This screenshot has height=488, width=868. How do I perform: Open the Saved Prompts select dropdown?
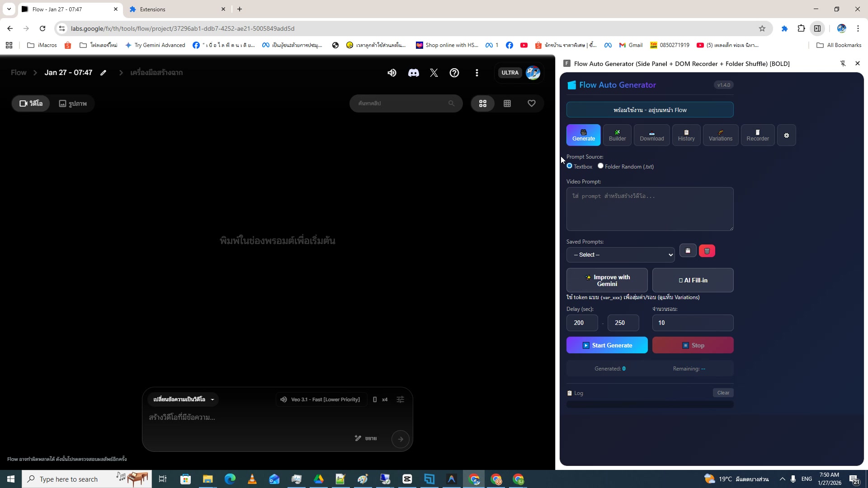pos(620,255)
